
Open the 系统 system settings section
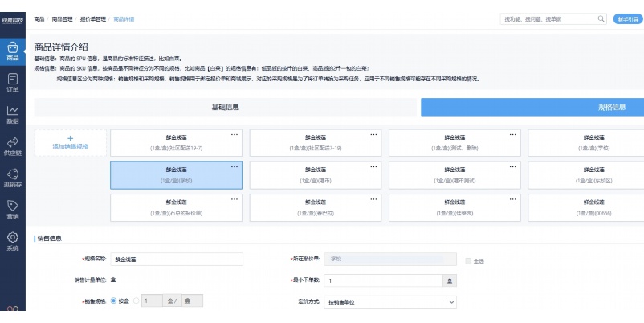coord(13,241)
